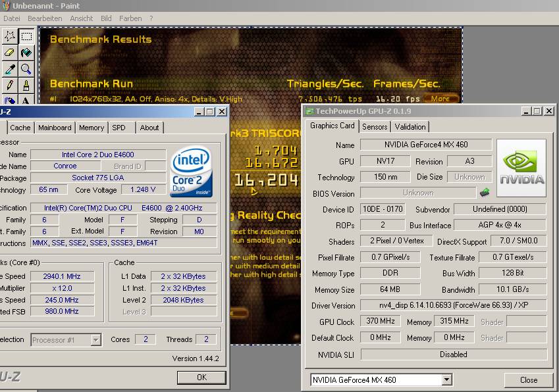Screen dimensions: 559x392
Task: Choose the Pencil tool in Paint
Action: (10, 86)
